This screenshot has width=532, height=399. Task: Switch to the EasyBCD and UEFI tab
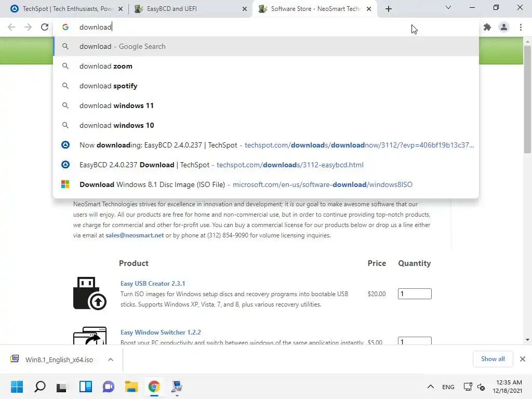pos(190,9)
